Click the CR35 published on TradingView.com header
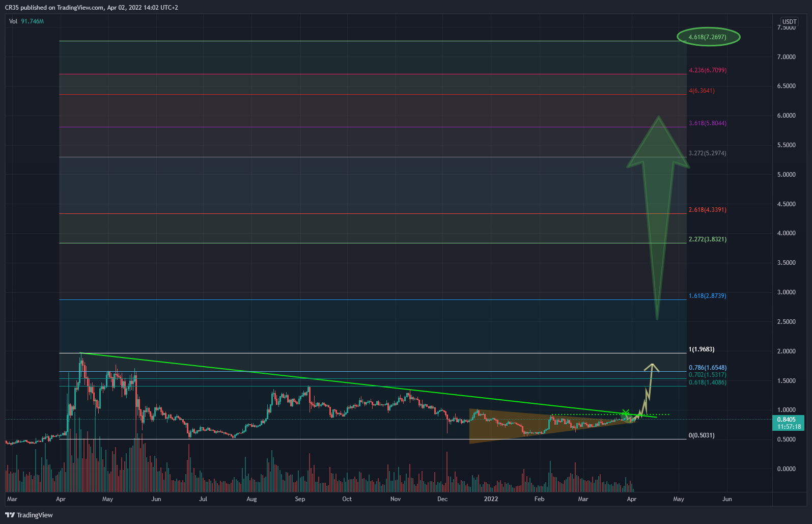Viewport: 812px width, 524px height. point(92,7)
